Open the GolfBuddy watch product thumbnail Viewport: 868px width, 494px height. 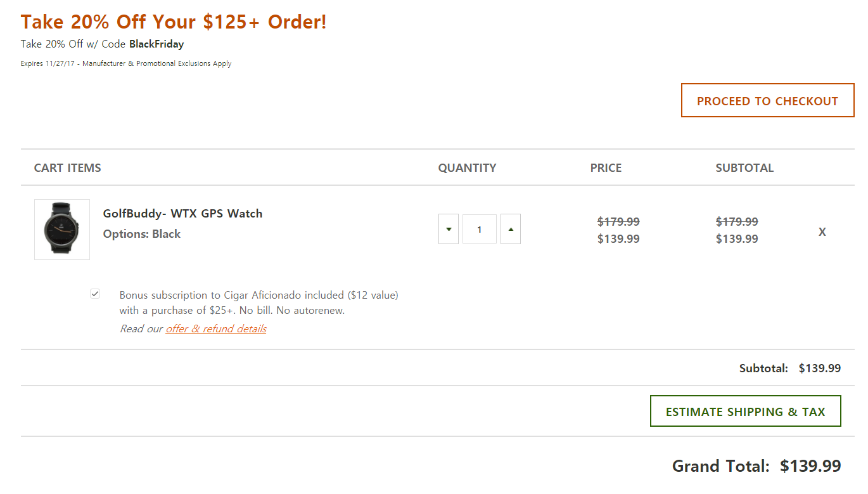(62, 230)
